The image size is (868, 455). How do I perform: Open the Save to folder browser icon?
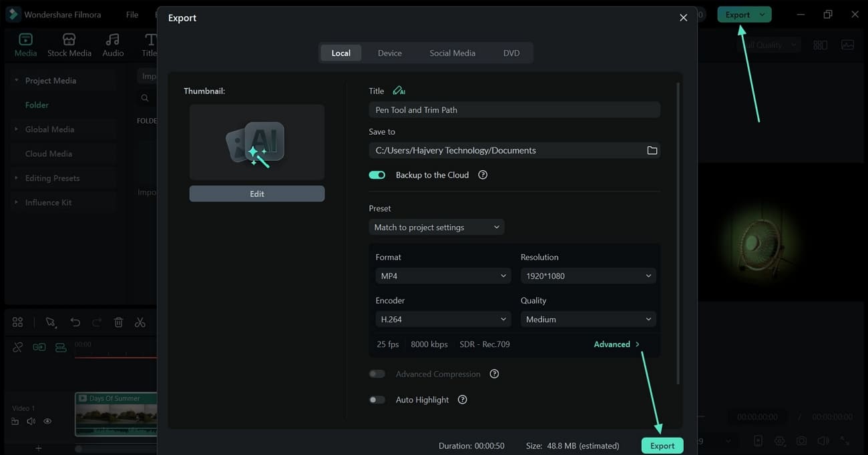pyautogui.click(x=652, y=151)
